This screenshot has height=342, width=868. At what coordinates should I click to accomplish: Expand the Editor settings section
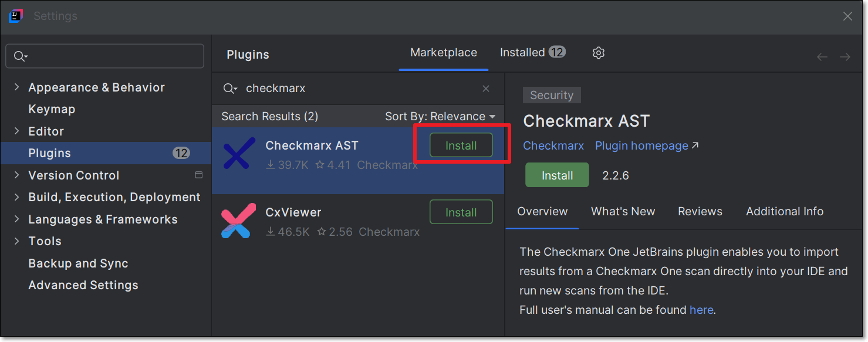pyautogui.click(x=16, y=131)
